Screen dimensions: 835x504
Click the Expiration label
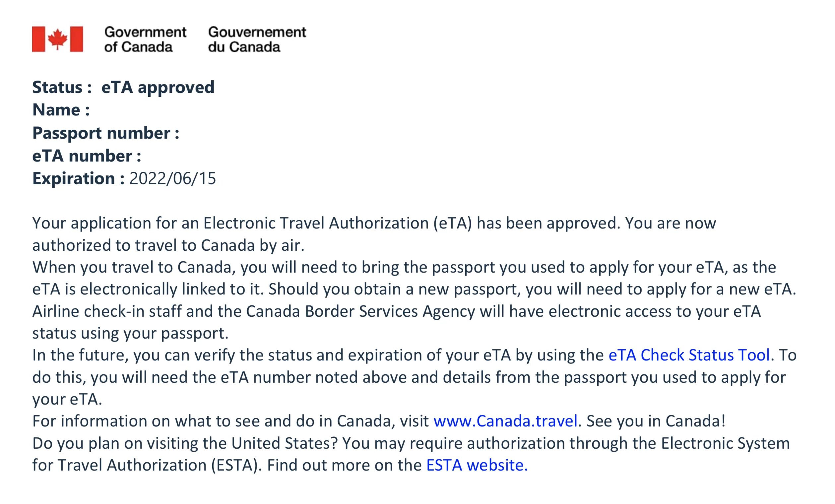(x=78, y=179)
